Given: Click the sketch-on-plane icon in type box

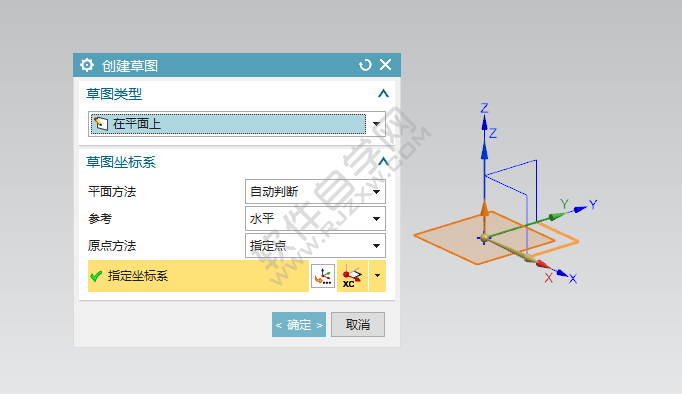Looking at the screenshot, I should tap(101, 124).
